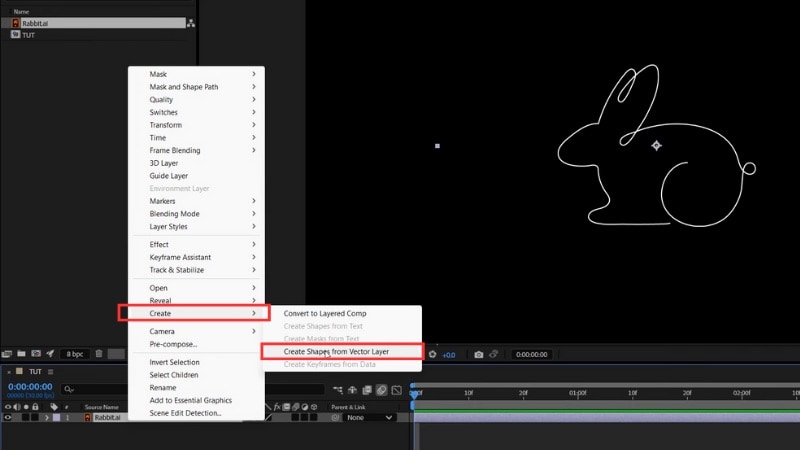Open Effect submenu
The width and height of the screenshot is (800, 450).
pos(196,244)
